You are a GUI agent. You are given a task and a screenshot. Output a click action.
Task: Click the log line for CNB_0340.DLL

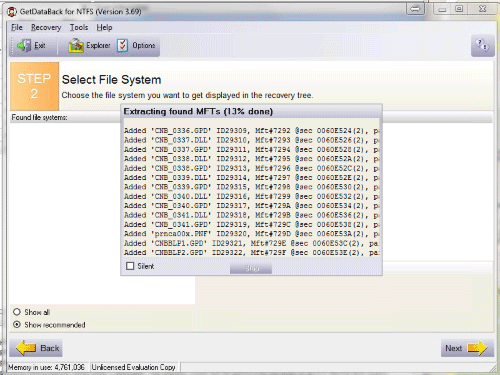tap(251, 196)
